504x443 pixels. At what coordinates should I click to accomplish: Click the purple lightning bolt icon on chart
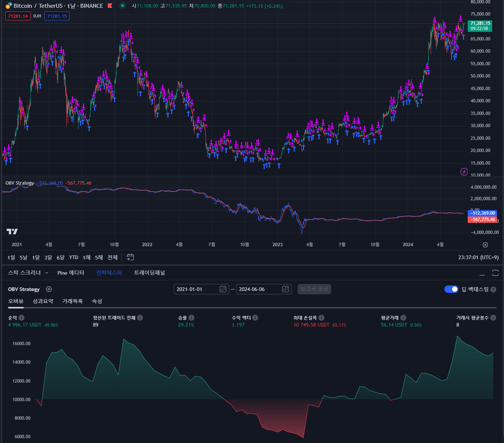click(x=464, y=172)
